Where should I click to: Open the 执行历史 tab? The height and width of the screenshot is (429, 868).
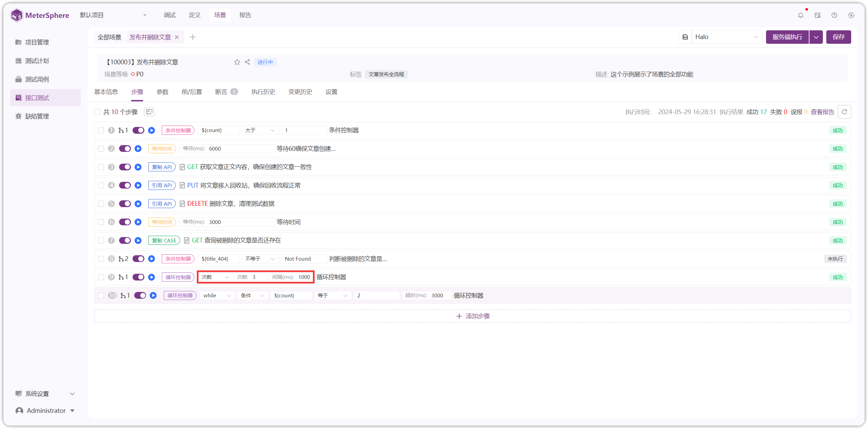coord(263,92)
